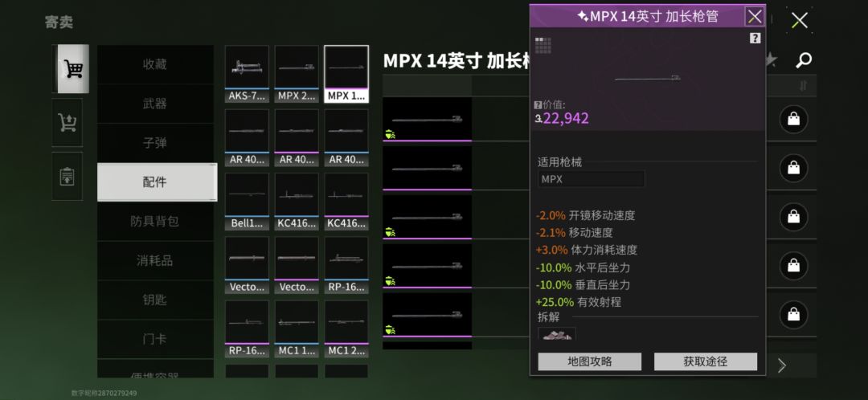Toggle the favorite star beside search icon
The image size is (868, 400).
coord(770,59)
